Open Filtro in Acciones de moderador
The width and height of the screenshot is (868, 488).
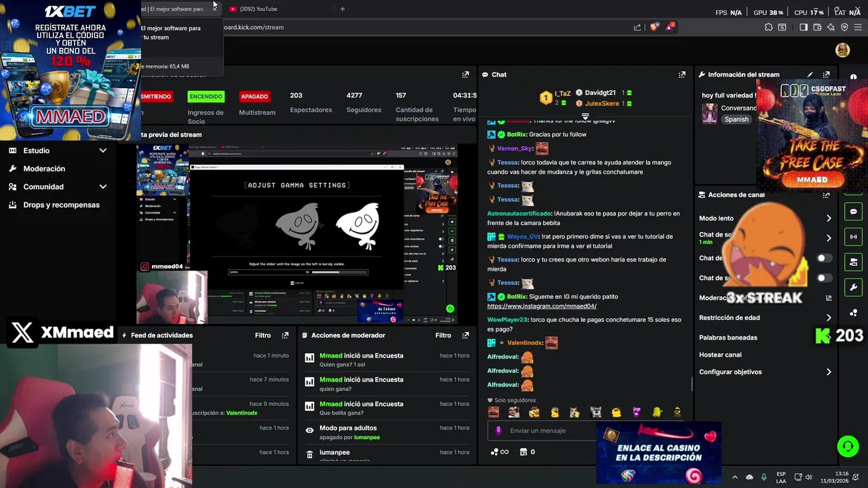coord(443,335)
